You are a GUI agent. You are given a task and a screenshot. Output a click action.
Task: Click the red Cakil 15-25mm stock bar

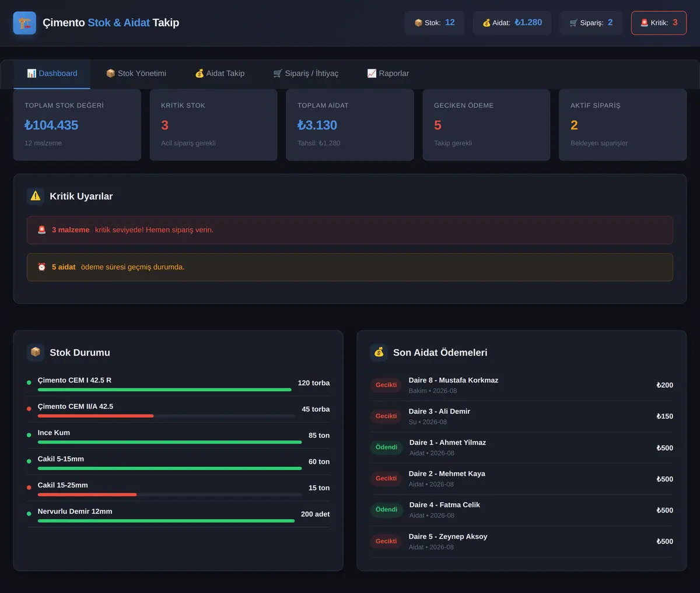click(87, 494)
